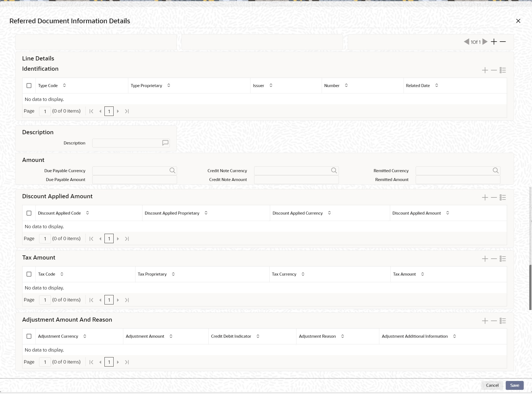Sort the Adjustment Reason column
The image size is (532, 394).
[x=342, y=336]
